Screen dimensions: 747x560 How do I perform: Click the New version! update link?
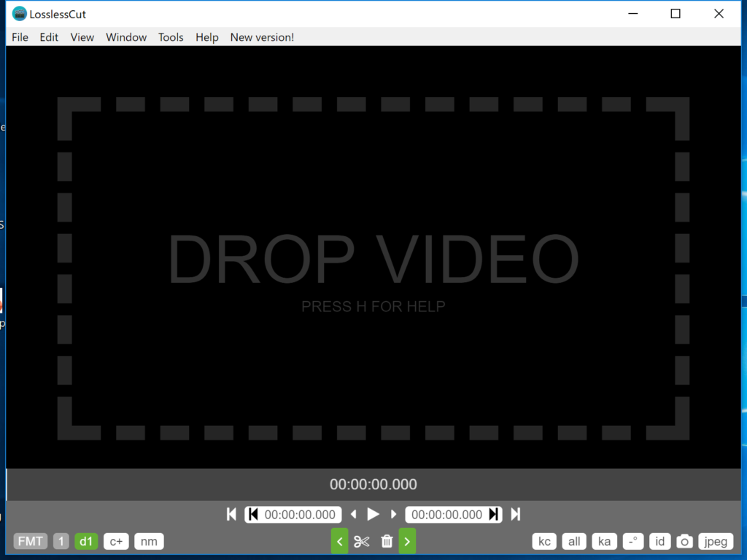(x=262, y=37)
